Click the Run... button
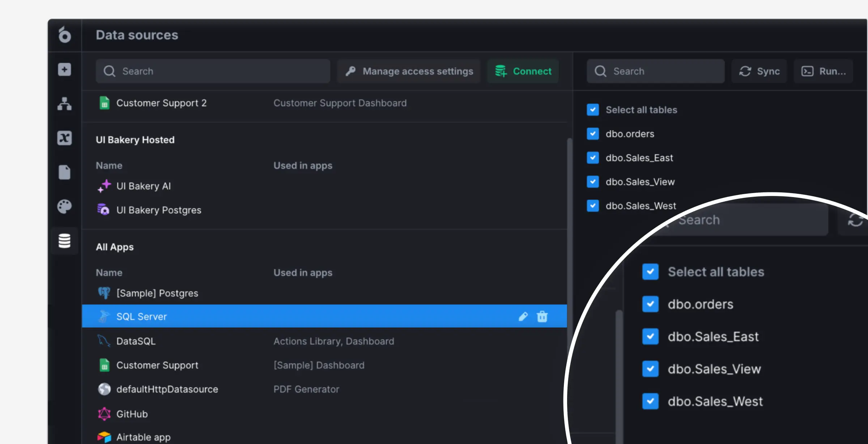This screenshot has height=444, width=868. 824,71
